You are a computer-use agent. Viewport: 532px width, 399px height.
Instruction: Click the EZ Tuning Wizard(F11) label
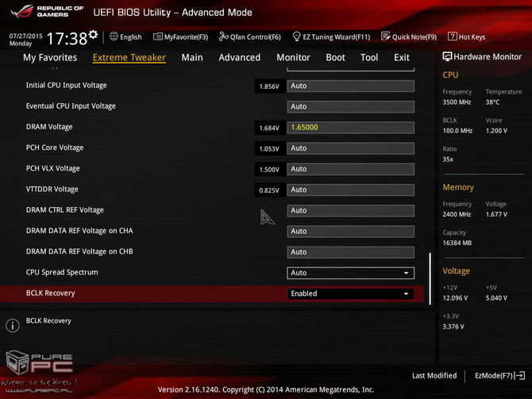coord(336,37)
